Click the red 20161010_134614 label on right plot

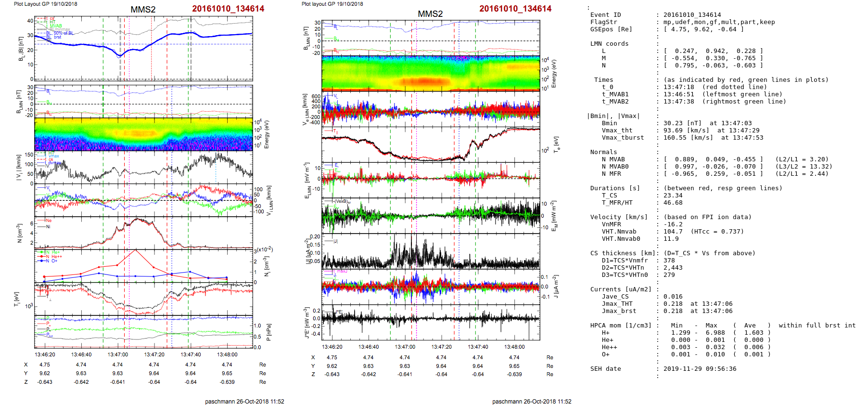(515, 9)
